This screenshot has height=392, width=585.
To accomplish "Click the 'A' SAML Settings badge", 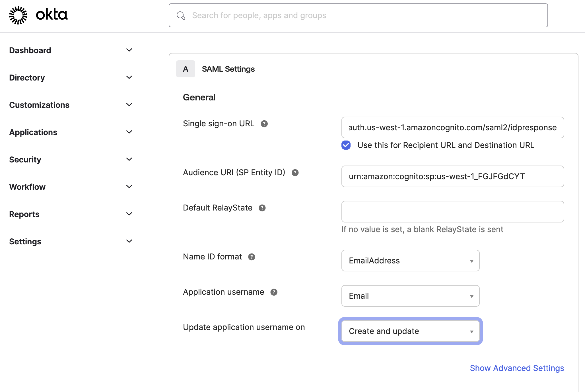I will pos(186,69).
